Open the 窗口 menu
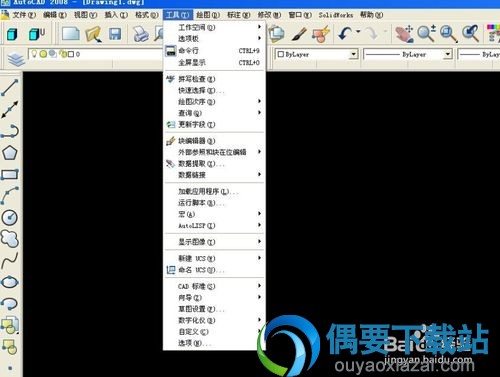The width and height of the screenshot is (500, 377). (x=300, y=15)
